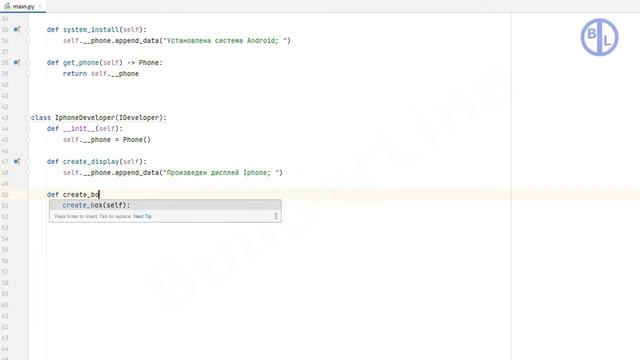Click 'def __init__(self):' text
The width and height of the screenshot is (640, 360).
point(84,129)
